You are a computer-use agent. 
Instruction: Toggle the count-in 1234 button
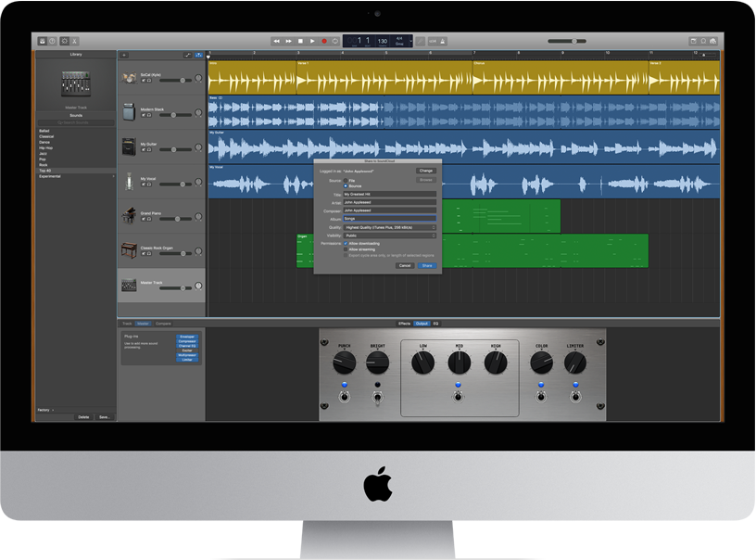click(433, 42)
